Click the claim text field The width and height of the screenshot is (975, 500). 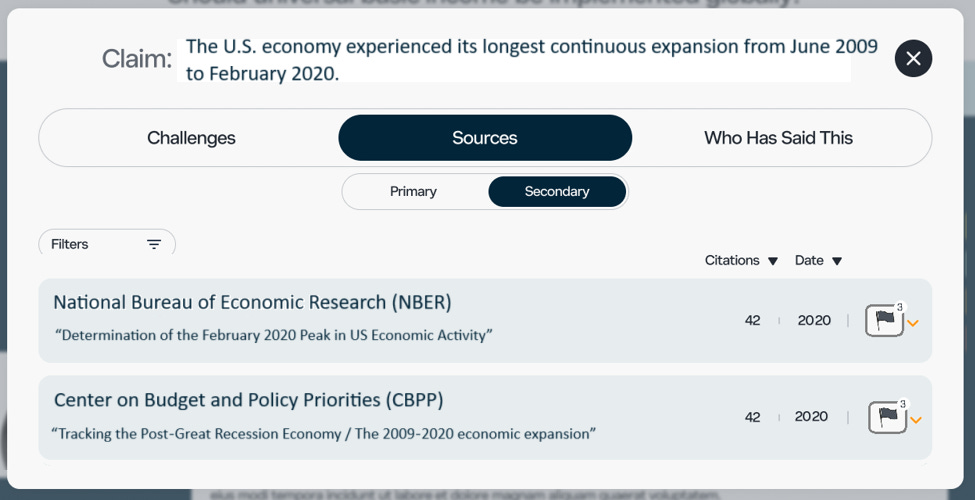coord(514,60)
